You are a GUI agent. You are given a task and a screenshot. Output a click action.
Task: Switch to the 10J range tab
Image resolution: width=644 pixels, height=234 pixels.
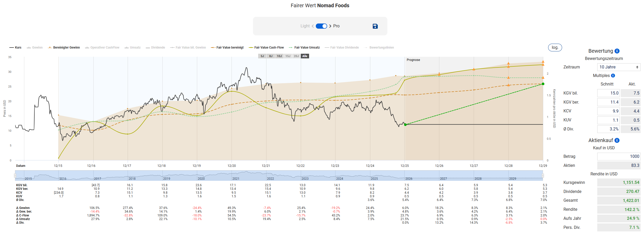[x=279, y=56]
